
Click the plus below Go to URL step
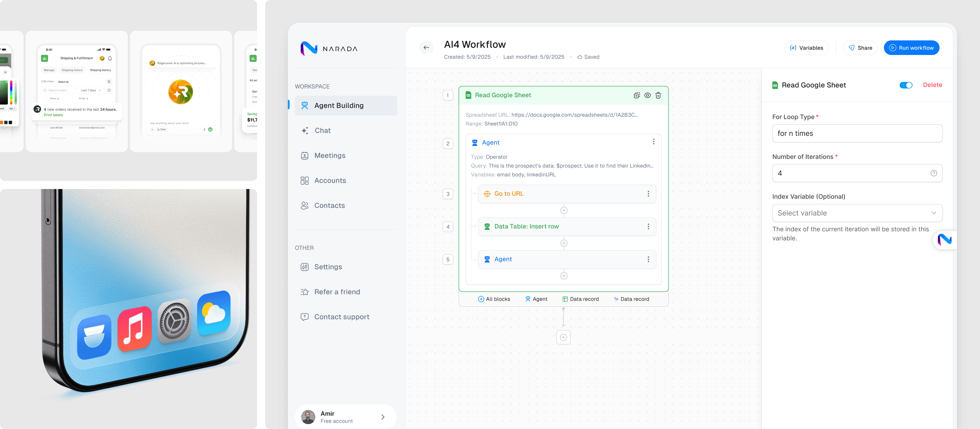click(564, 210)
